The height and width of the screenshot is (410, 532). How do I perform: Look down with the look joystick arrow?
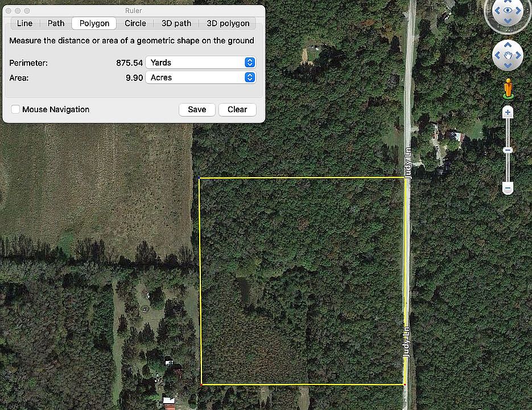click(x=508, y=21)
